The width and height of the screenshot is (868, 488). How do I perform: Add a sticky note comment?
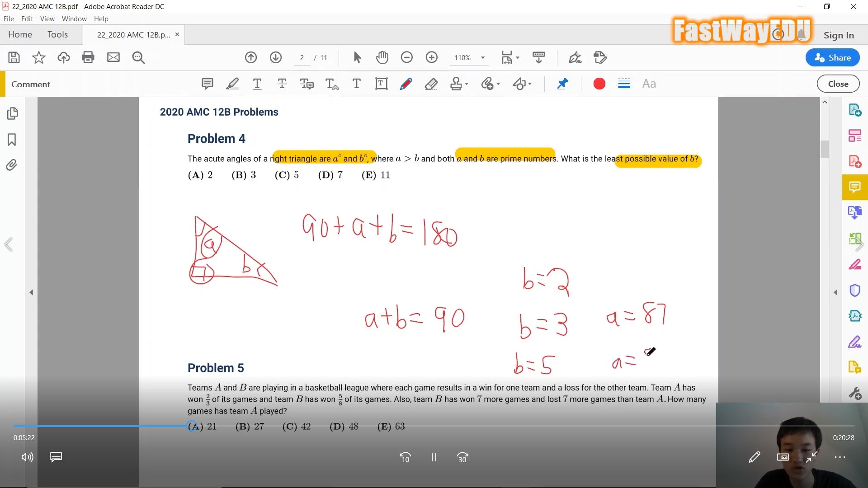[208, 84]
